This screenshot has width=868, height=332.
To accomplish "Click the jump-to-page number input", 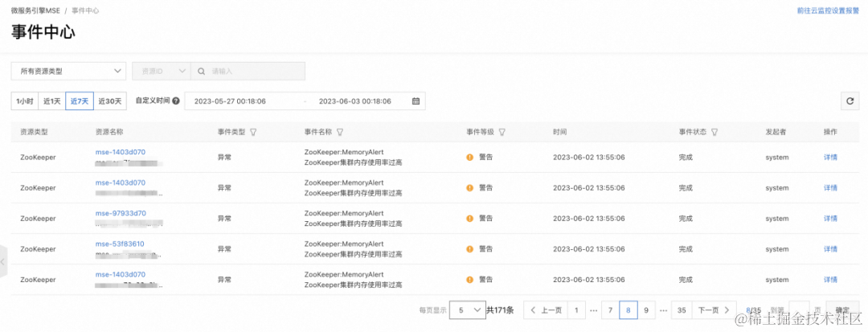I will pos(799,310).
